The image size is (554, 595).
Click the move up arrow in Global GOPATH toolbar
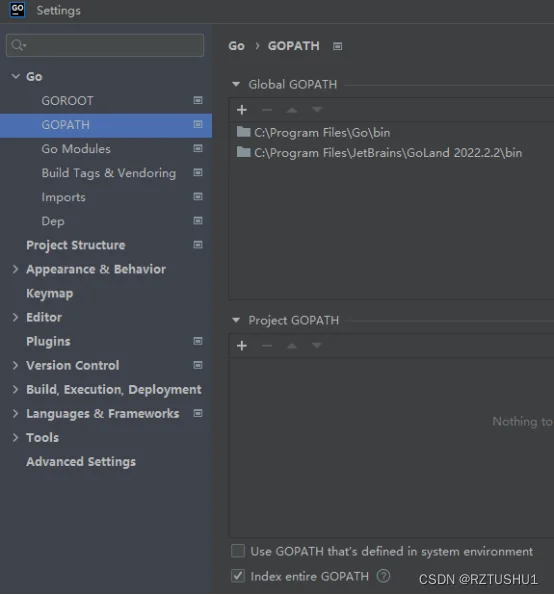pyautogui.click(x=291, y=110)
